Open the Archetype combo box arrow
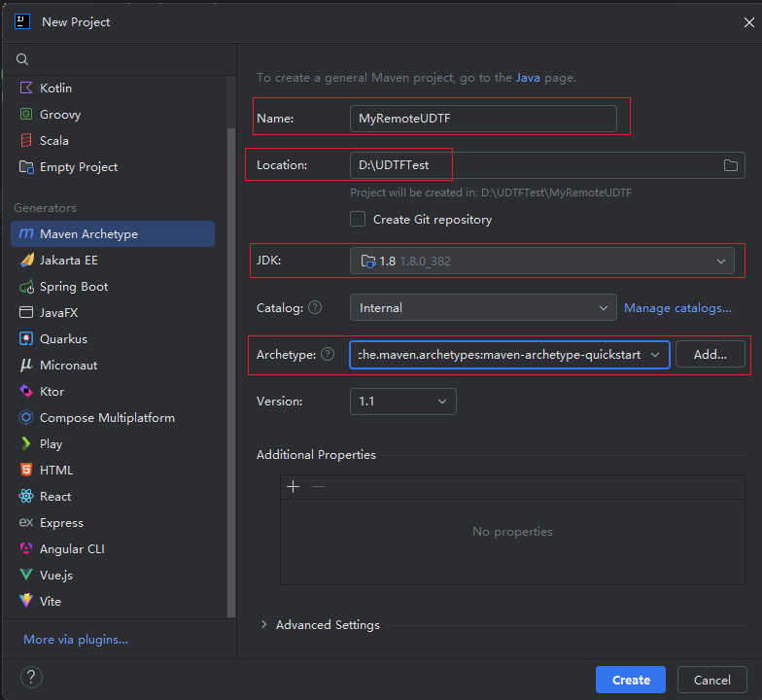This screenshot has width=762, height=700. (x=655, y=355)
